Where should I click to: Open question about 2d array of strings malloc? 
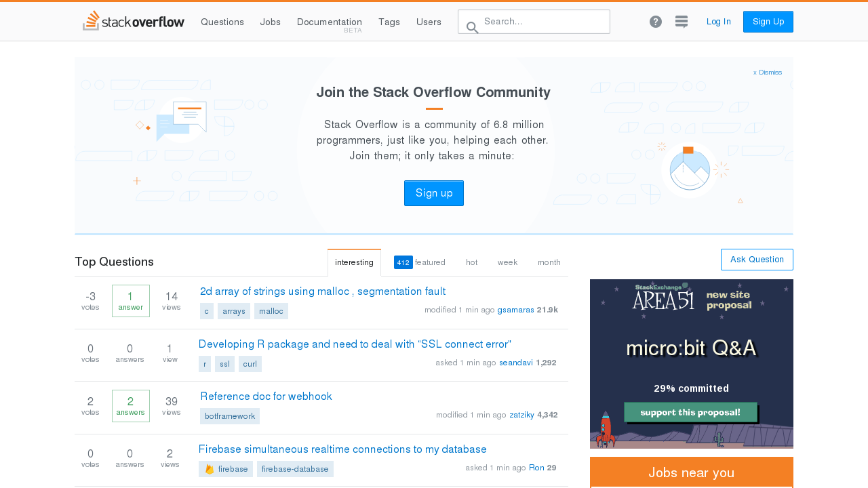[323, 291]
